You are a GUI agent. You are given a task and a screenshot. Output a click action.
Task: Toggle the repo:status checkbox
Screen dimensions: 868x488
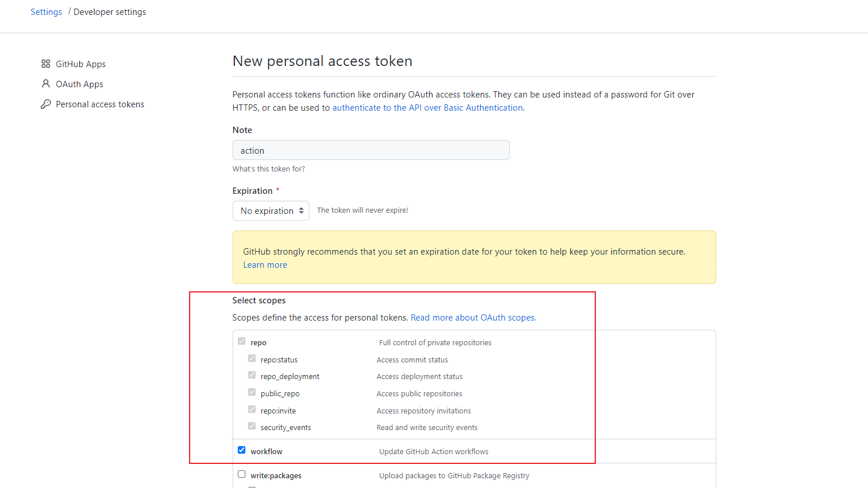(252, 358)
